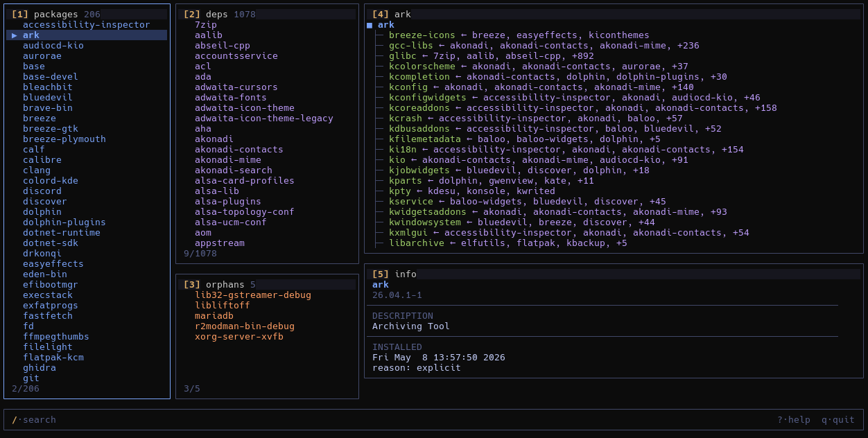Image resolution: width=868 pixels, height=438 pixels.
Task: Select ki18n tree node
Action: (403, 150)
